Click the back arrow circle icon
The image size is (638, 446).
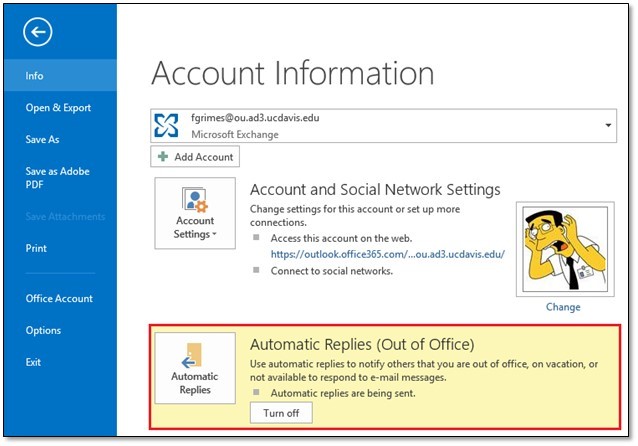point(37,32)
